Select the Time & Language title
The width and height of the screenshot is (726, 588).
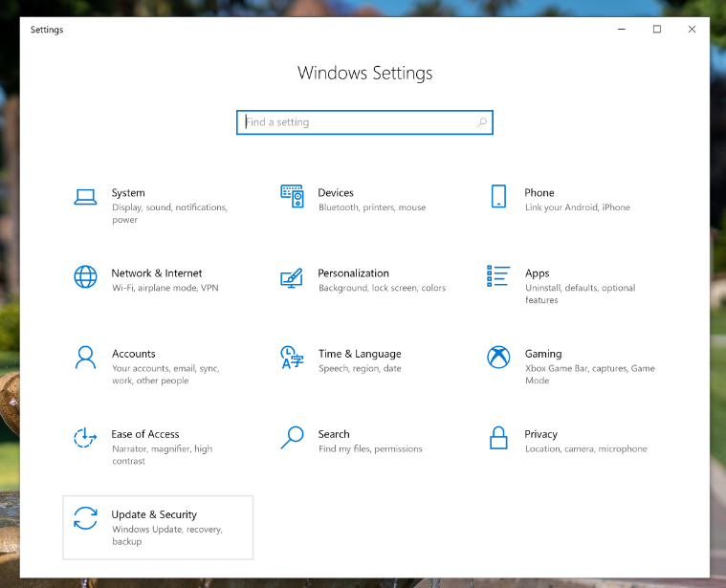pyautogui.click(x=360, y=354)
